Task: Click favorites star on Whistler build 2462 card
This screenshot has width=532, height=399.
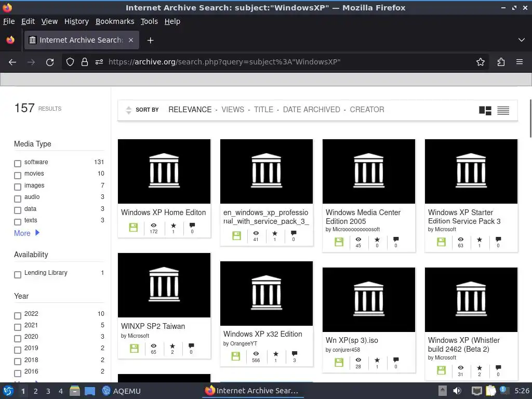Action: [480, 368]
